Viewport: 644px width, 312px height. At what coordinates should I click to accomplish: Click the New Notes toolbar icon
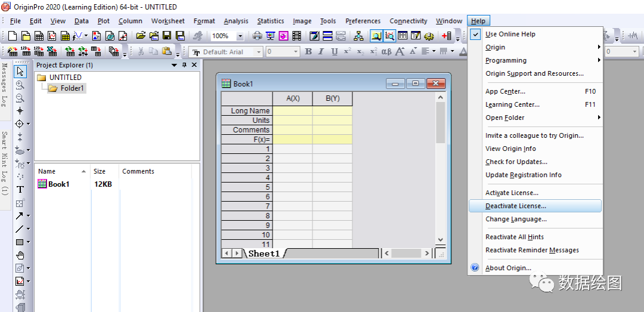coord(110,36)
